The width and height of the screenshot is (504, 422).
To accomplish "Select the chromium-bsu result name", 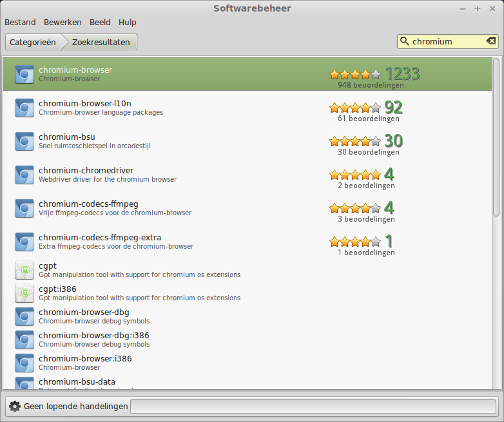I will point(67,137).
